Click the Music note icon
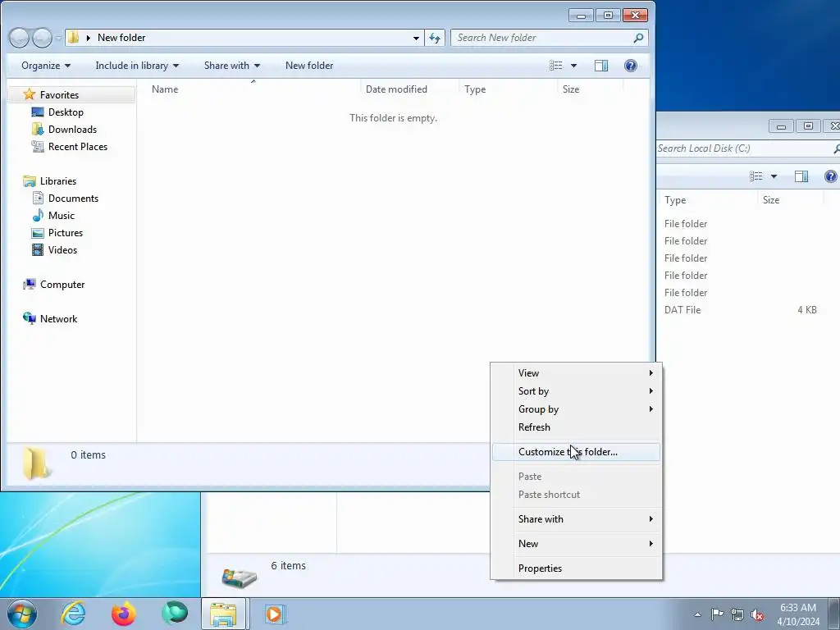This screenshot has width=840, height=630. click(x=38, y=216)
